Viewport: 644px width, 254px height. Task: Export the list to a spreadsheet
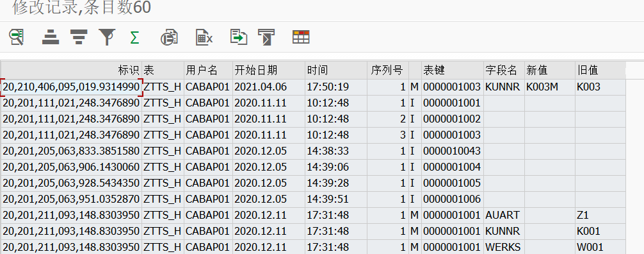(204, 37)
